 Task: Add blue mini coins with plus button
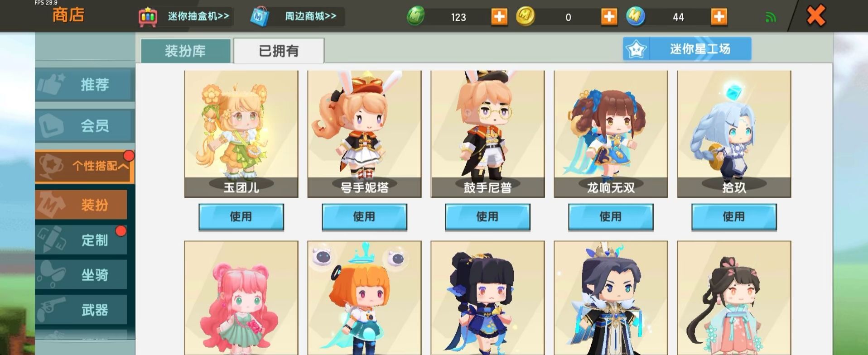tap(719, 17)
